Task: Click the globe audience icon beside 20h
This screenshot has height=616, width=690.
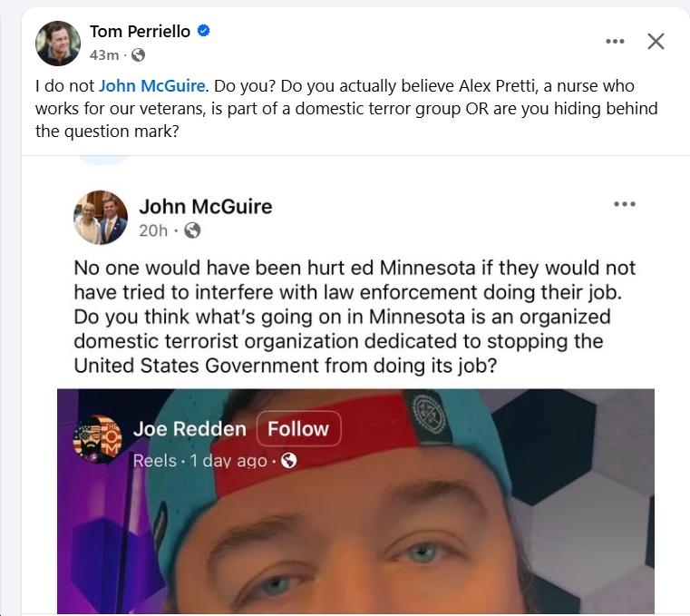Action: click(x=192, y=230)
